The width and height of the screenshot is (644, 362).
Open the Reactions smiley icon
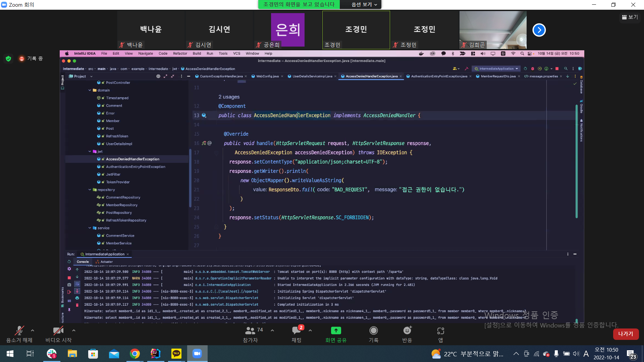click(407, 331)
